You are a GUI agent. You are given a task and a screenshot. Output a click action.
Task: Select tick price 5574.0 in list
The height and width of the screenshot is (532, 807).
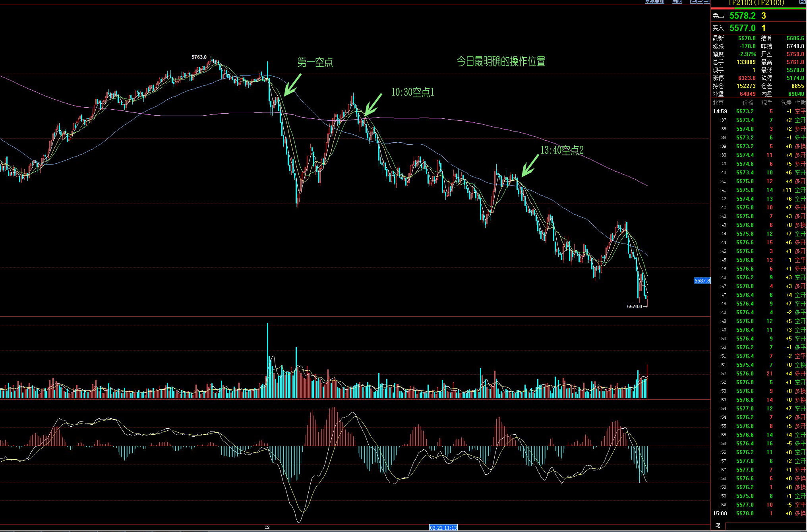coord(745,129)
